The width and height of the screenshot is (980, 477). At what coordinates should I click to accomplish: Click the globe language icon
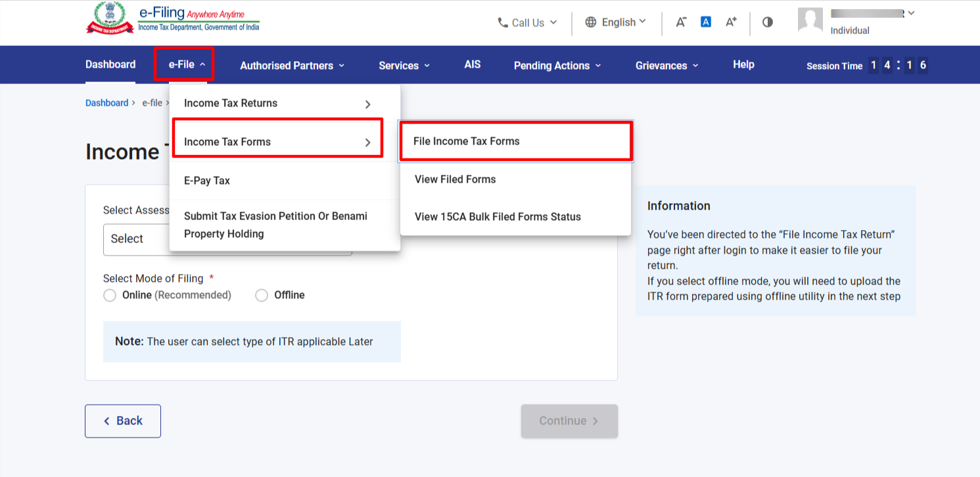[590, 22]
